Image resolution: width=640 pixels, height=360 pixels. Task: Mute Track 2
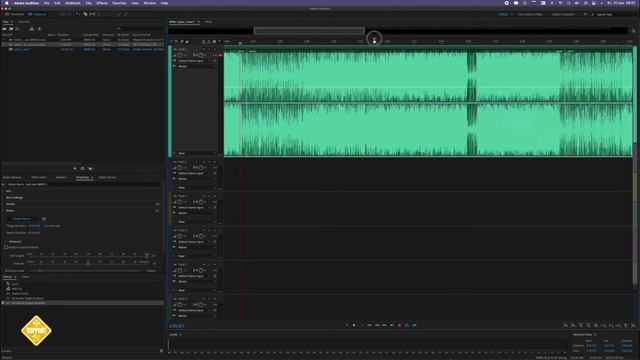[x=204, y=162]
